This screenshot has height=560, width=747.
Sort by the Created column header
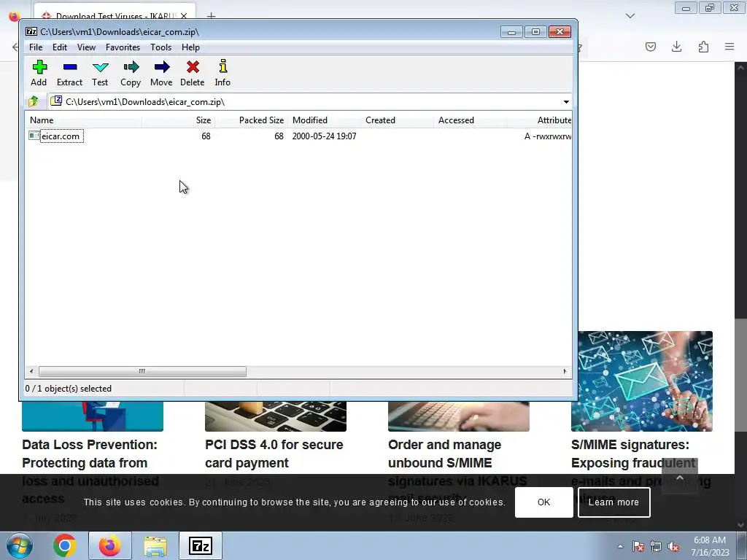[397, 120]
